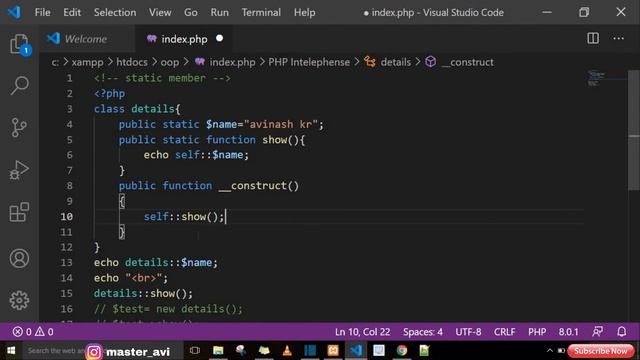Expand the xampp breadcrumb segment
The image size is (640, 360).
[87, 62]
